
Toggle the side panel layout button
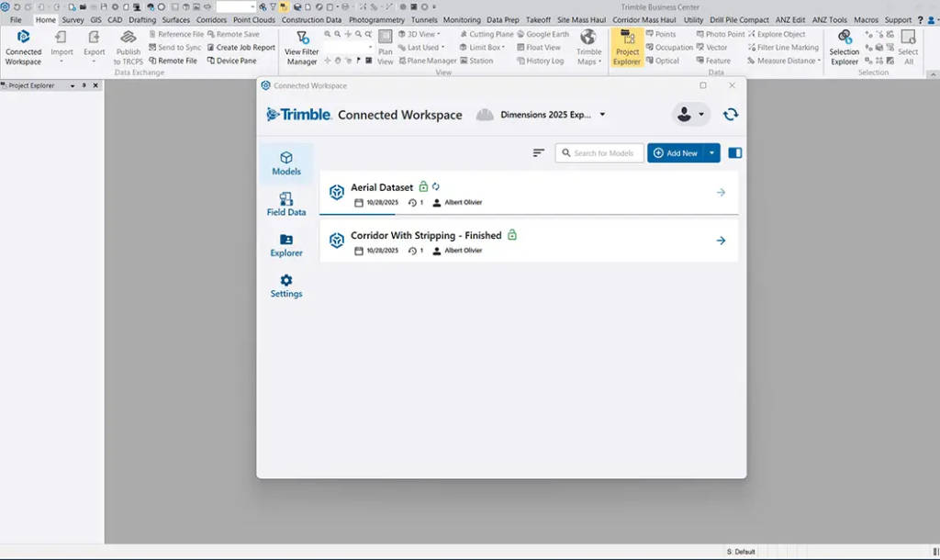[x=734, y=153]
